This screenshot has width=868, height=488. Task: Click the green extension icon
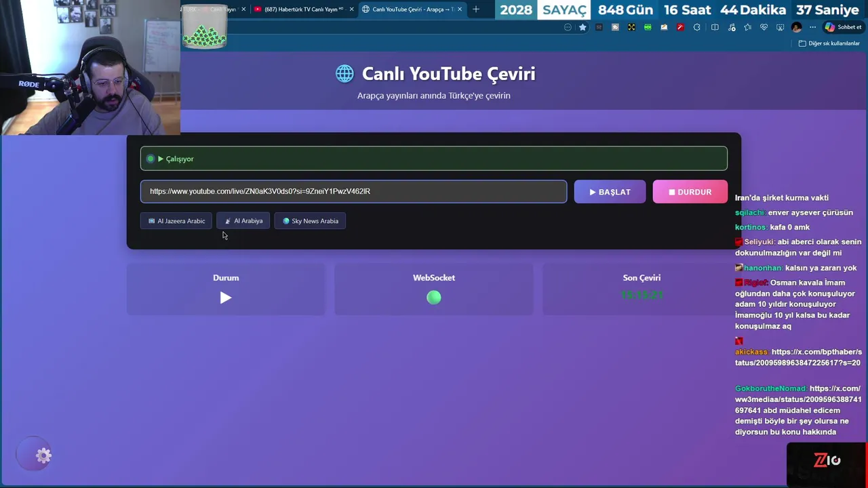click(x=648, y=27)
